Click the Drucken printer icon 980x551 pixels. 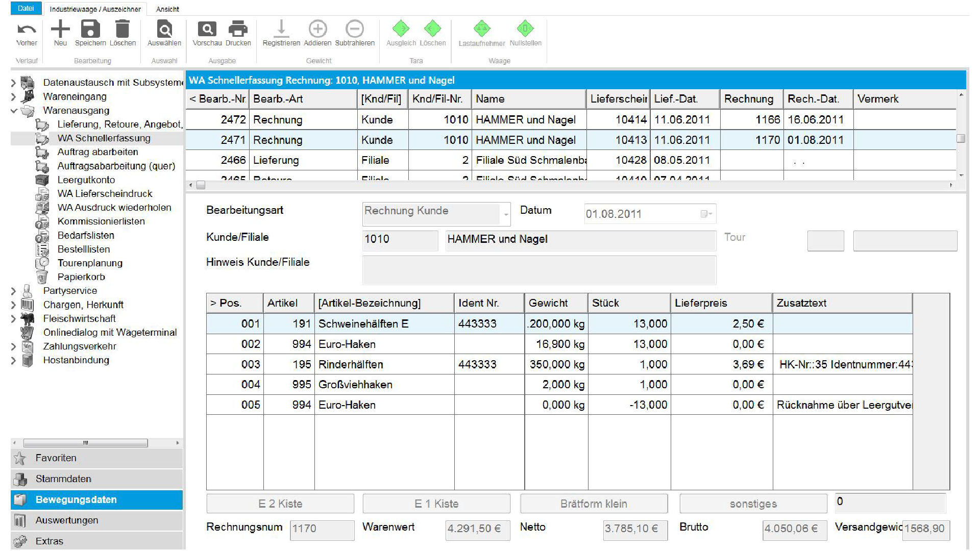[238, 29]
